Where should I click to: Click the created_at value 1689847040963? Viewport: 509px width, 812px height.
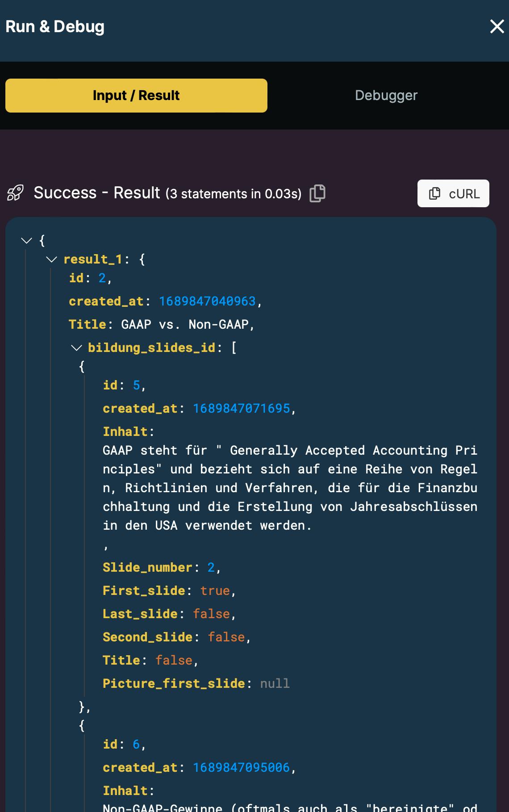coord(207,301)
